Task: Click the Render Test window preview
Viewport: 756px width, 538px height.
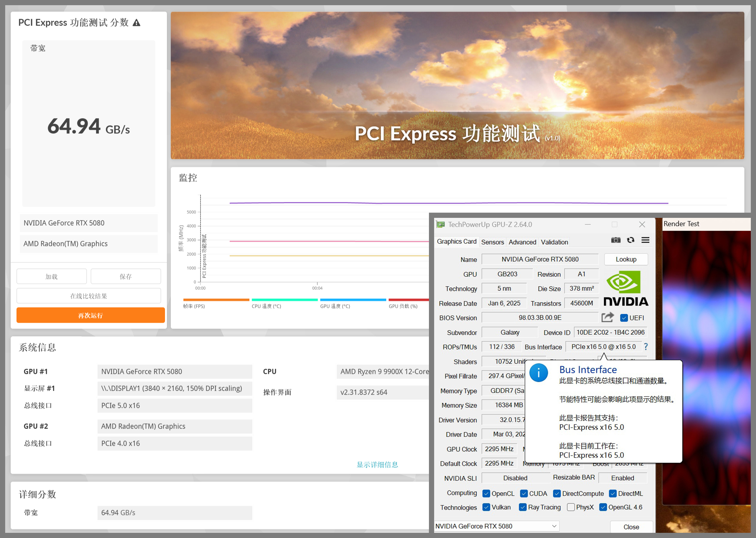Action: (706, 367)
